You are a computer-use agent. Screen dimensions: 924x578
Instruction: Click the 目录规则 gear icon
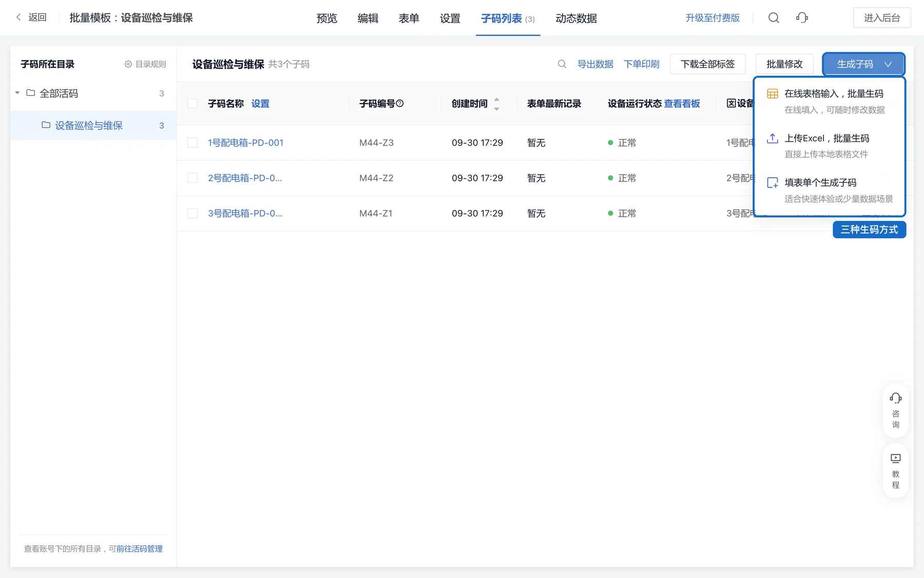tap(128, 64)
